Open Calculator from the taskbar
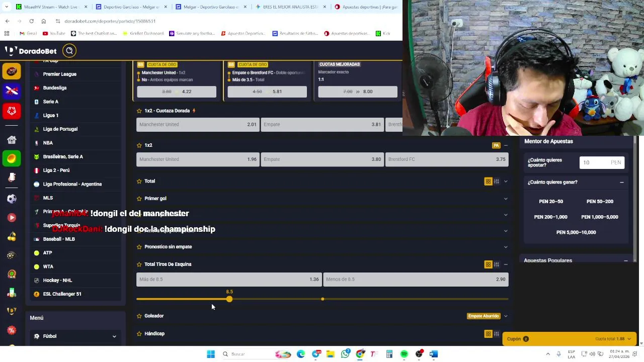The width and height of the screenshot is (644, 362). pyautogui.click(x=389, y=354)
